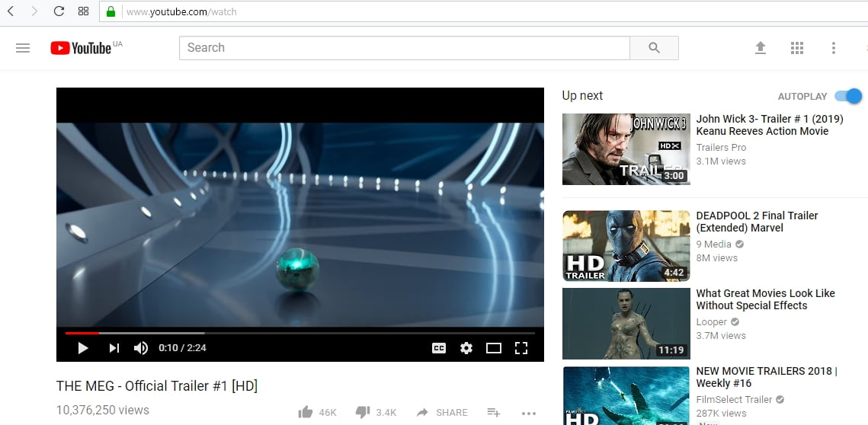This screenshot has width=868, height=425.
Task: Skip to next video in player
Action: (x=114, y=348)
